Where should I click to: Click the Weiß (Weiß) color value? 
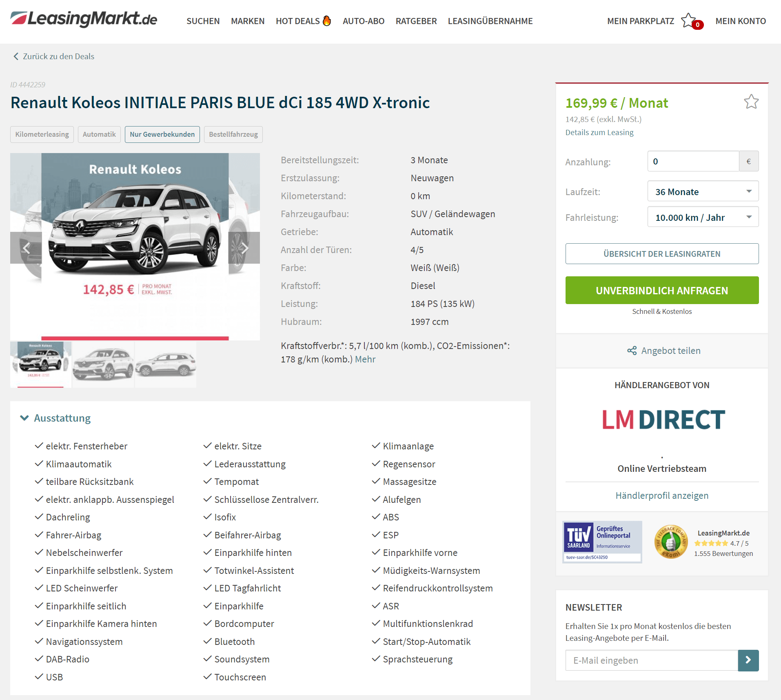click(x=435, y=268)
